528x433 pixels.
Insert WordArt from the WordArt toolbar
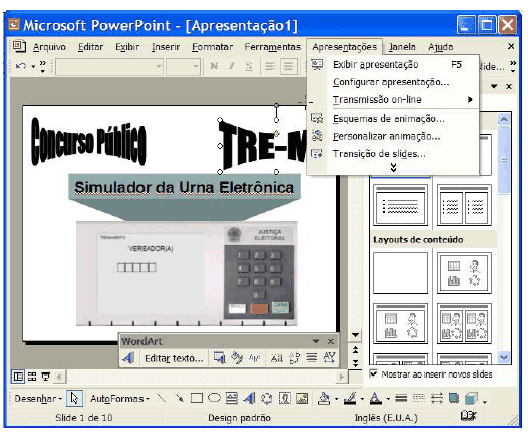pos(128,358)
